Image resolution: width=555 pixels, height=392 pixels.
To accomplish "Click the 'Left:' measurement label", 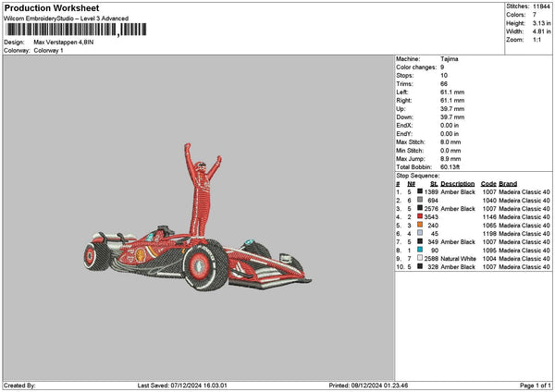I will (x=402, y=92).
